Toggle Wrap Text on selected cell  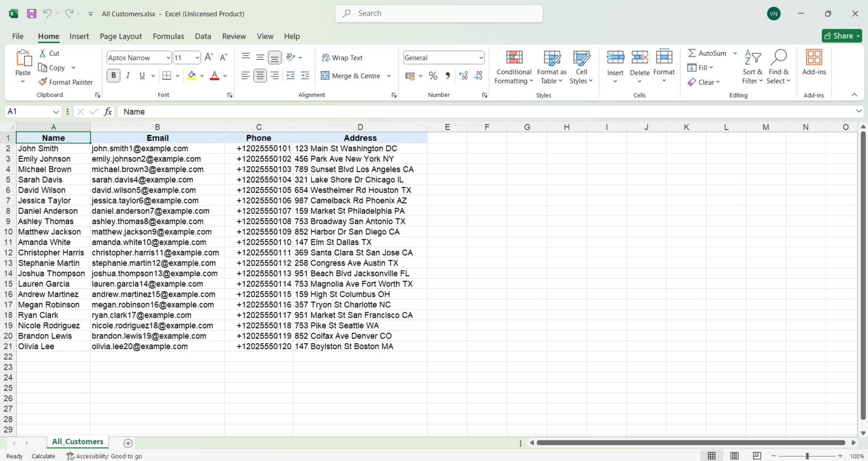[x=342, y=58]
